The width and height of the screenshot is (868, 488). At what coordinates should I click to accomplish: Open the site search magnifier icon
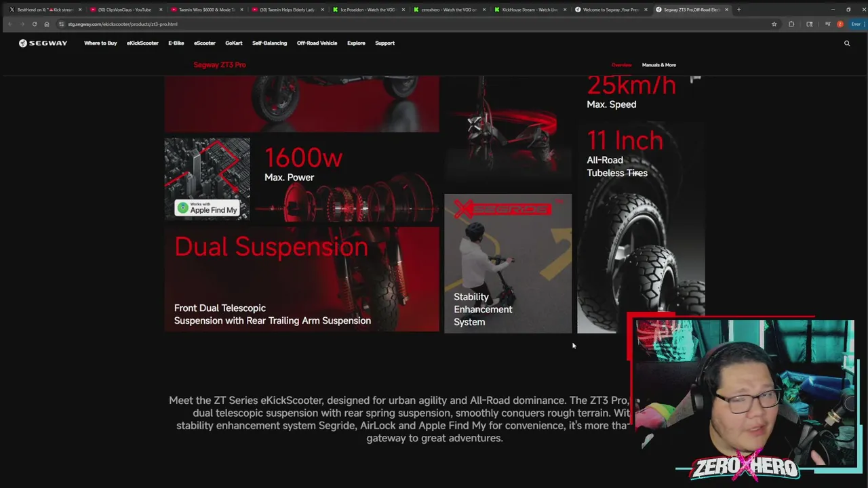pos(847,43)
